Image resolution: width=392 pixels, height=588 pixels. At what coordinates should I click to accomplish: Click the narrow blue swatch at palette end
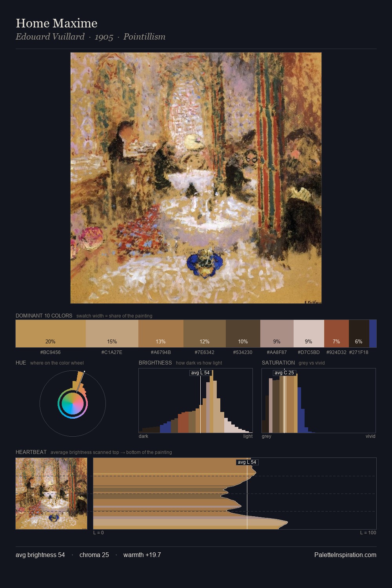pyautogui.click(x=373, y=334)
